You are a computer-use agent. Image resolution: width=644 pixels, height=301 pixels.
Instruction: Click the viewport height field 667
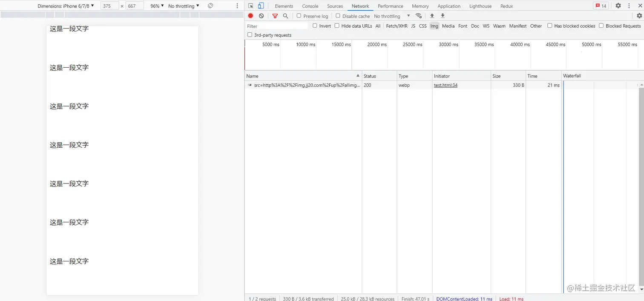[x=135, y=6]
